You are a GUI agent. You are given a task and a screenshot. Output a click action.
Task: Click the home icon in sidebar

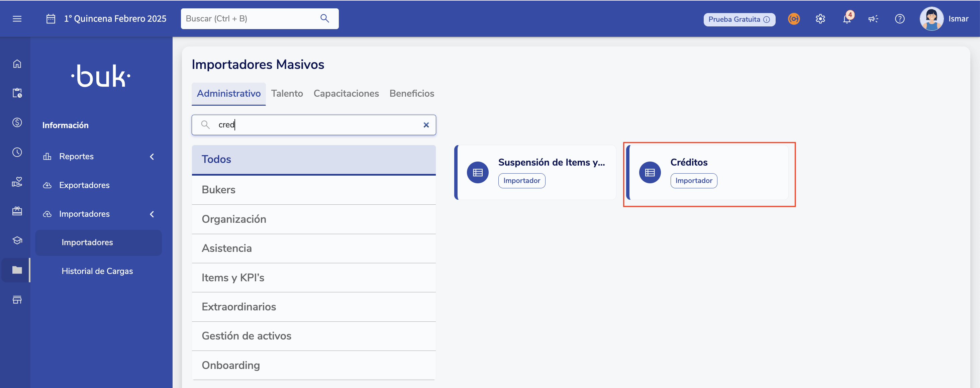[17, 64]
